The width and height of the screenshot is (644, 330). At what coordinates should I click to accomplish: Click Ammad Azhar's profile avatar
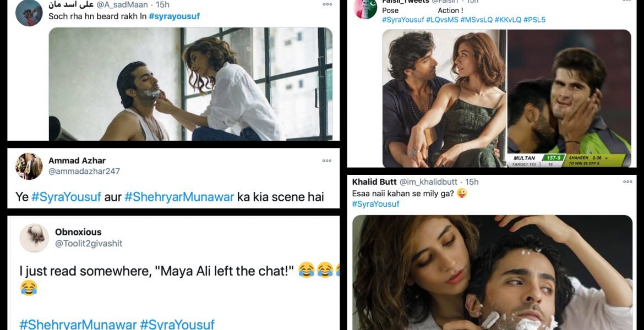(29, 166)
